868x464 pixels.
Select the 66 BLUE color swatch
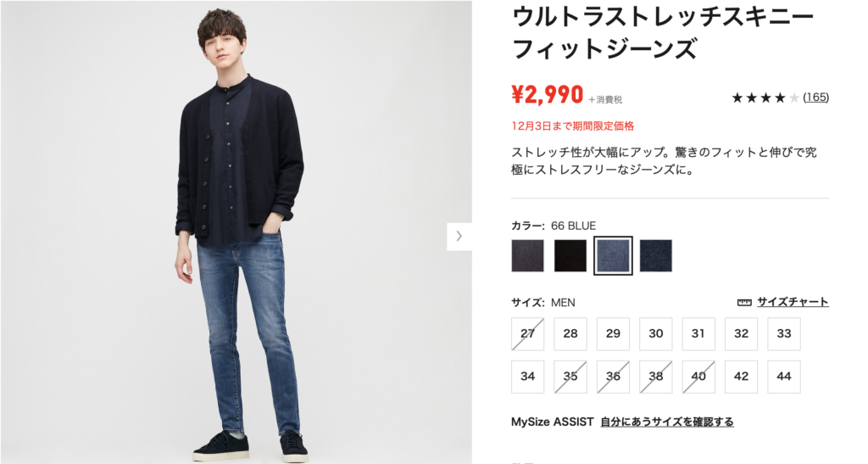coord(613,256)
